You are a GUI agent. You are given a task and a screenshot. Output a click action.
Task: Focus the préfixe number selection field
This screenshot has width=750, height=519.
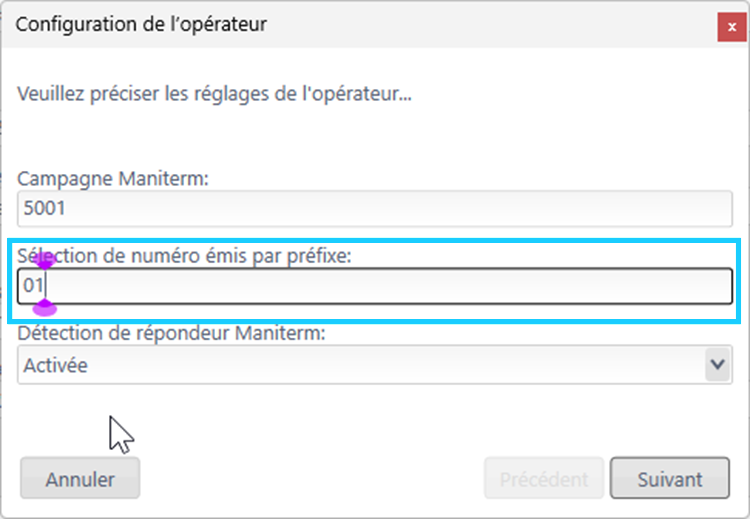click(x=375, y=286)
